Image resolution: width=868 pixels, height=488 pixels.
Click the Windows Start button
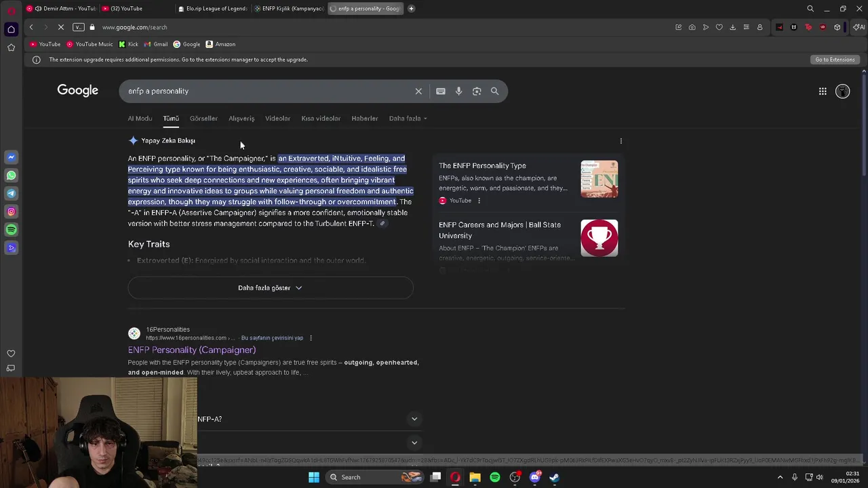tap(314, 477)
